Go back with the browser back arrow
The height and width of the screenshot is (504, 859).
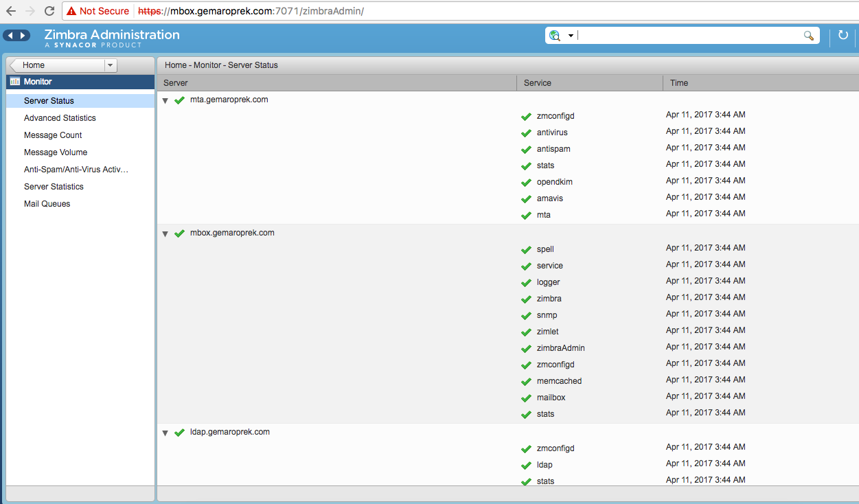click(x=11, y=11)
